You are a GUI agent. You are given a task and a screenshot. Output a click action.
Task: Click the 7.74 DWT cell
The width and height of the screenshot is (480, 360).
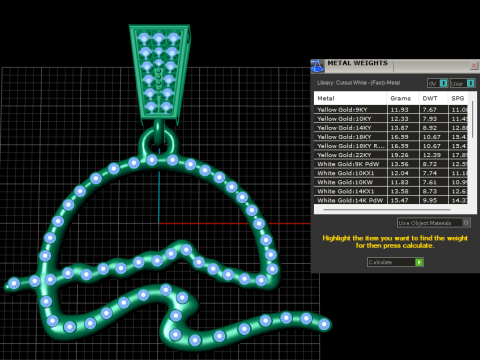[434, 173]
